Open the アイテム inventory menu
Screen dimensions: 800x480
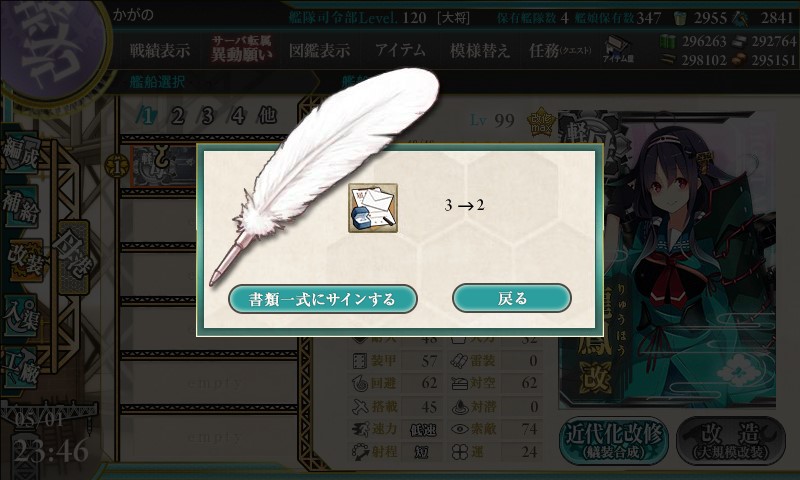click(401, 50)
